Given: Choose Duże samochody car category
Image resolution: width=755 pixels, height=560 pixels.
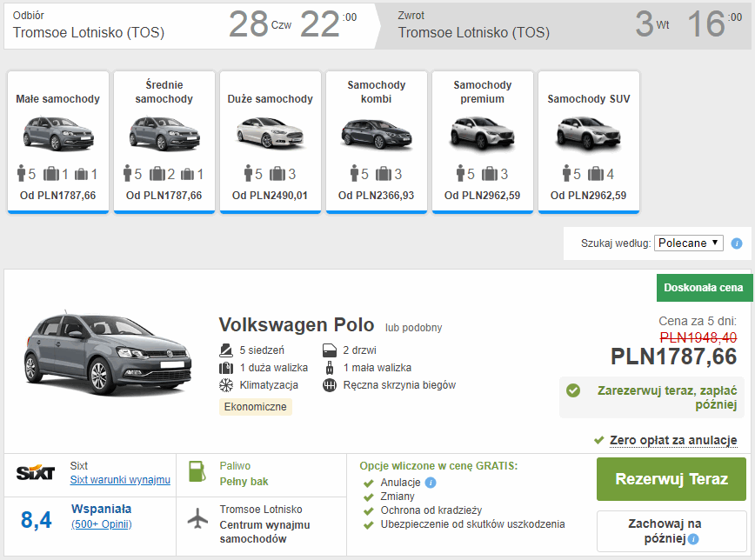Looking at the screenshot, I should click(271, 142).
